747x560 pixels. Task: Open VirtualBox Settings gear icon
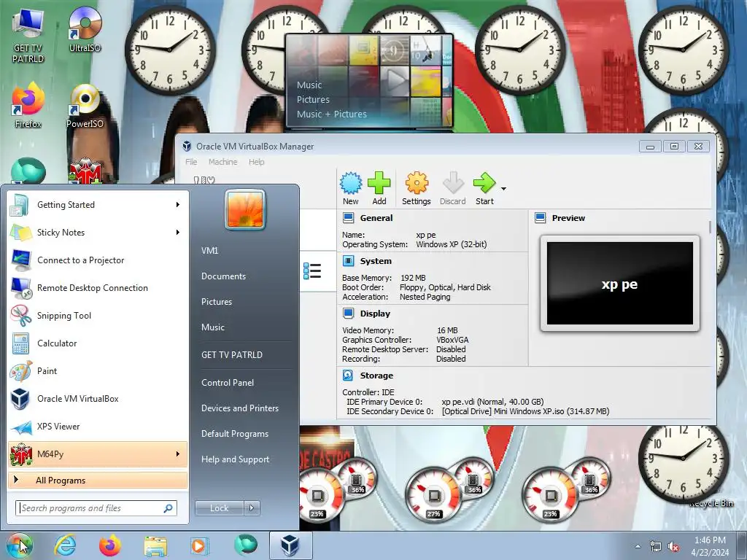pyautogui.click(x=417, y=184)
